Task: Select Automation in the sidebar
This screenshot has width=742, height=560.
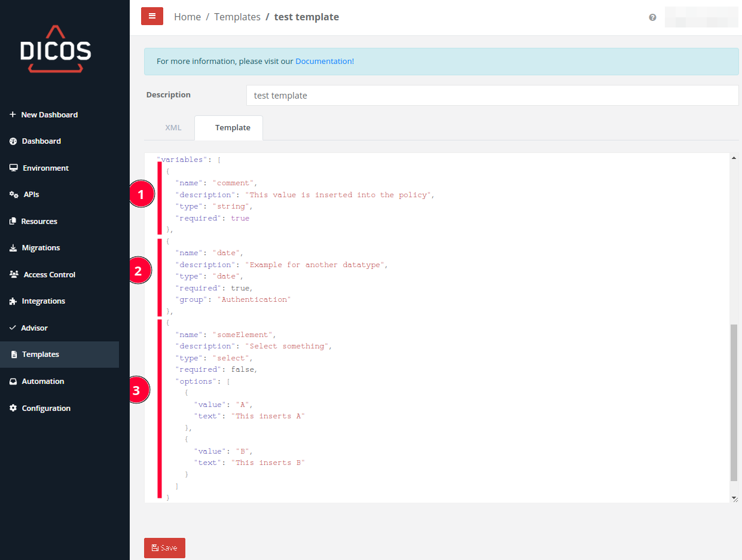Action: point(42,381)
